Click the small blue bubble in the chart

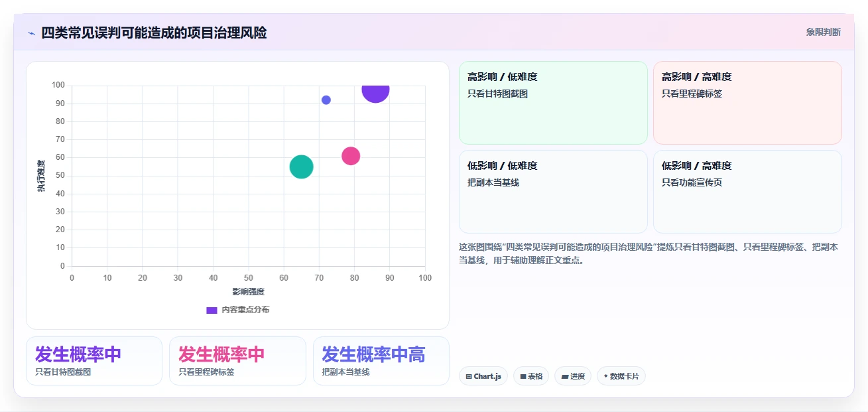coord(326,100)
